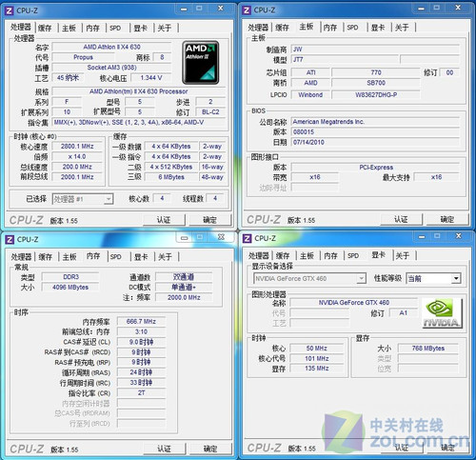
Task: Click the CPU-Z icon in top-left processor window
Action: tap(10, 10)
